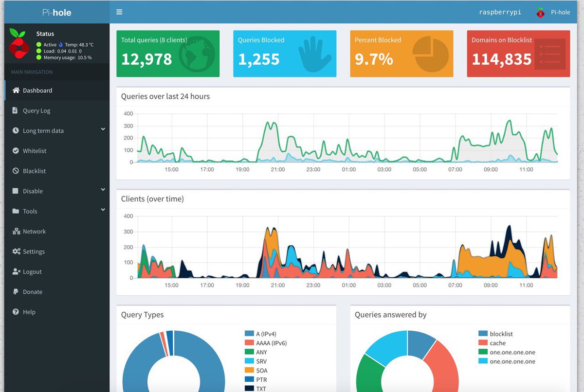Click the 114,835 blocklist domains number

pyautogui.click(x=502, y=59)
